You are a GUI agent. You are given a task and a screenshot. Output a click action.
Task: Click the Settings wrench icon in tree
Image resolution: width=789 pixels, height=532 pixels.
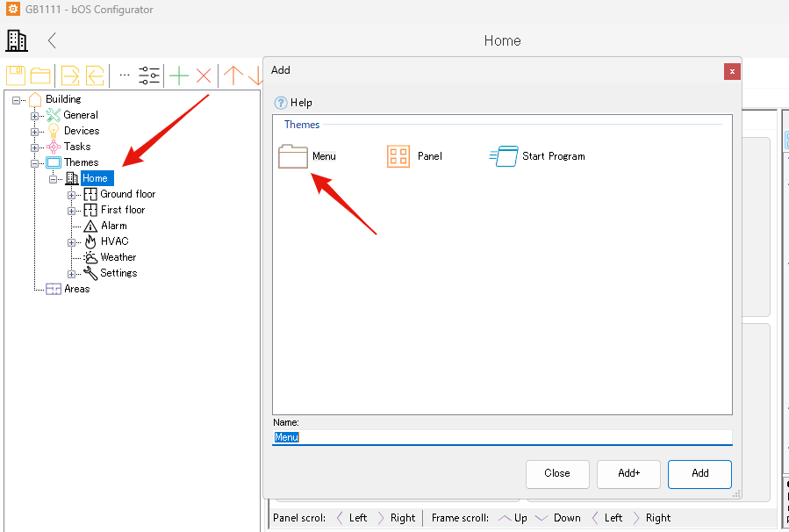[90, 273]
